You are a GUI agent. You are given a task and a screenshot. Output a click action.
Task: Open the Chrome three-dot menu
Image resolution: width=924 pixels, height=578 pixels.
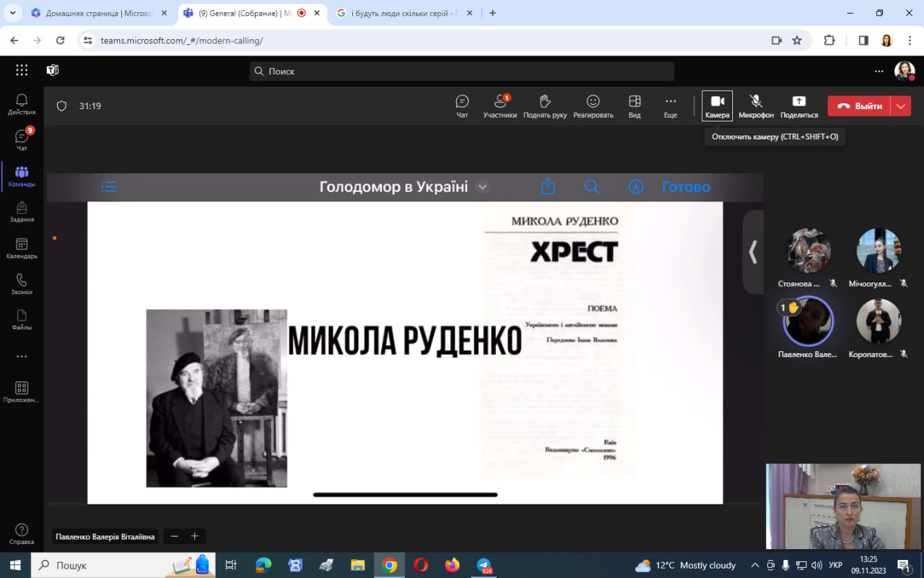click(x=909, y=40)
